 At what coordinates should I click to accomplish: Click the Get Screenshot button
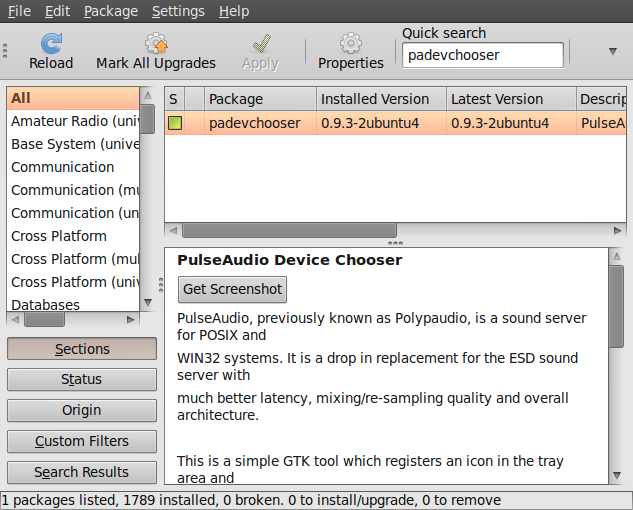(x=232, y=289)
